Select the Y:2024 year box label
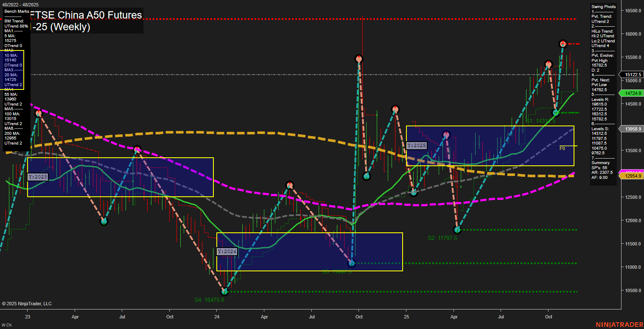This screenshot has height=329, width=644. pos(227,252)
